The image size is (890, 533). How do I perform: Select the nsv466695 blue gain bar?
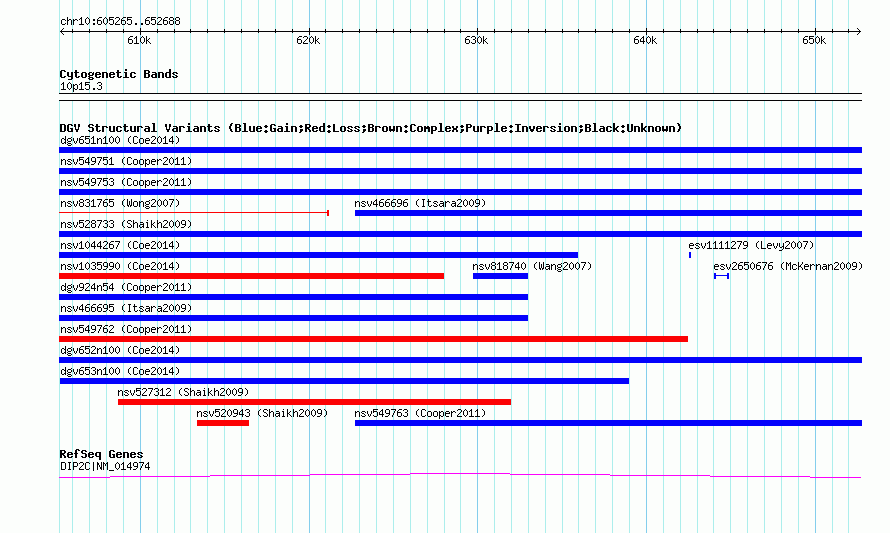click(293, 318)
